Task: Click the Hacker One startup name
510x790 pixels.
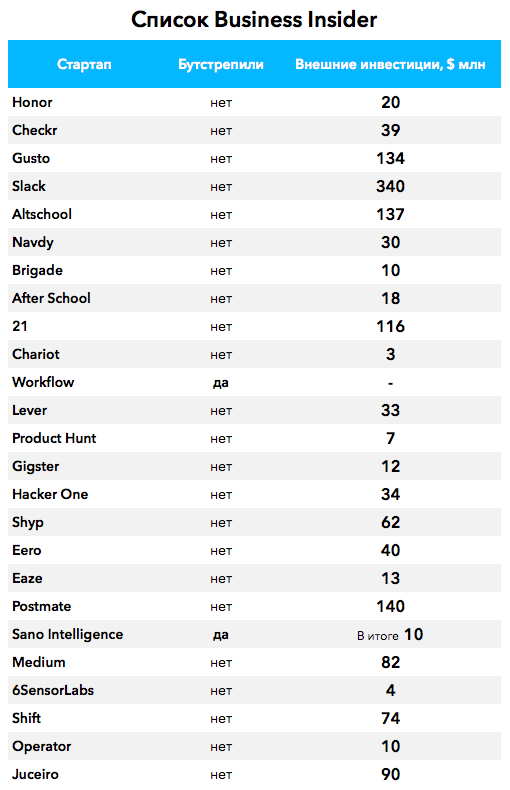Action: [x=50, y=494]
